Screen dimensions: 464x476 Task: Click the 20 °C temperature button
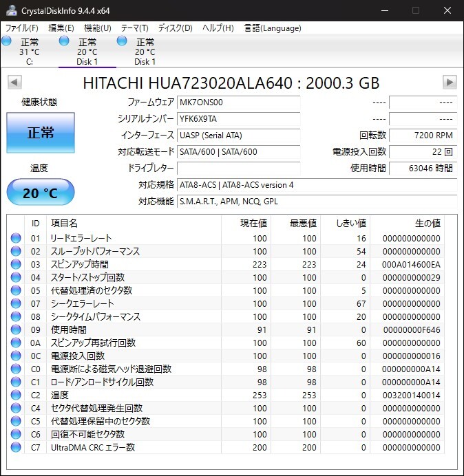(41, 193)
